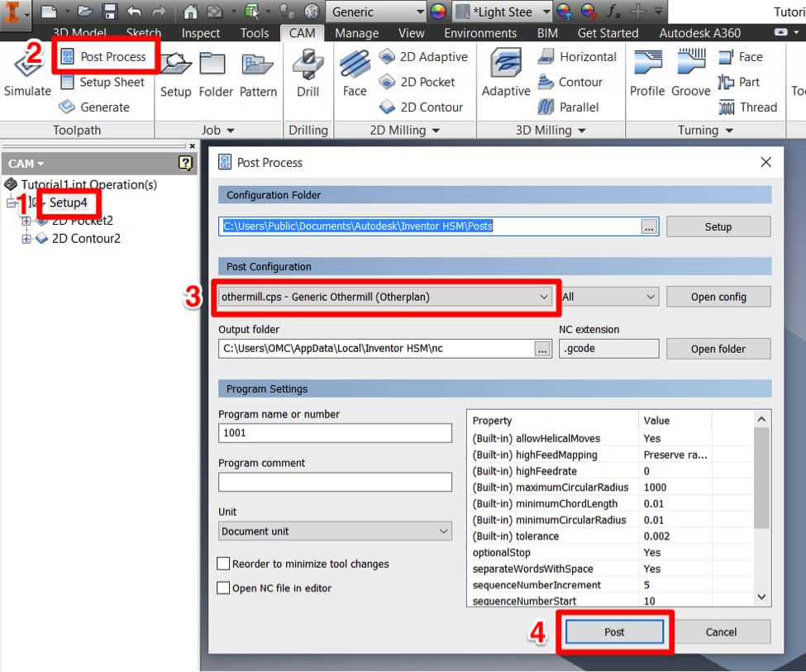Click the Simulate toolpath icon
Image resolution: width=806 pixels, height=672 pixels.
pos(28,72)
